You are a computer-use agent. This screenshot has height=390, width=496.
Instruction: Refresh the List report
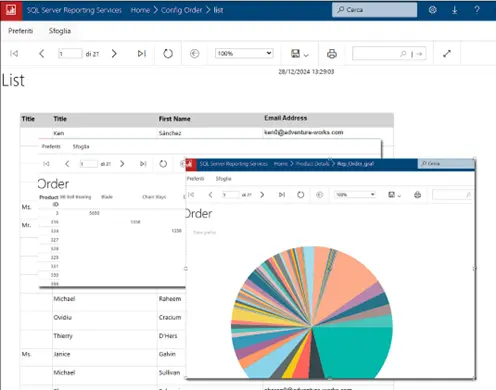pos(168,54)
